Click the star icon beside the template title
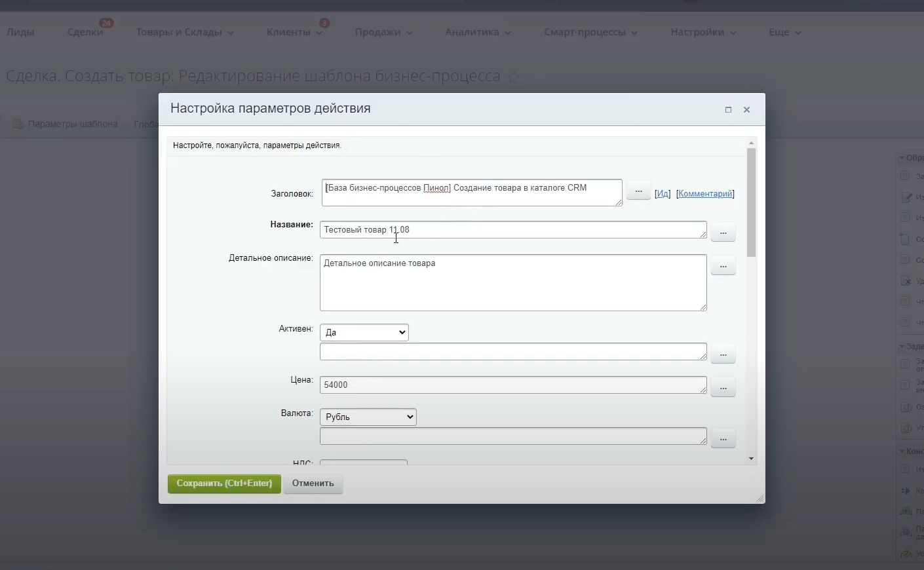The image size is (924, 570). click(515, 77)
